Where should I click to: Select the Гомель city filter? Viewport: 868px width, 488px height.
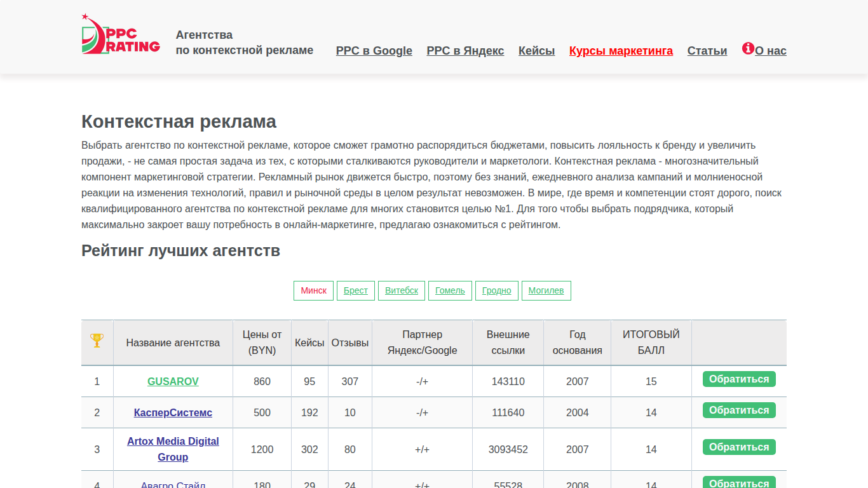[x=450, y=290]
